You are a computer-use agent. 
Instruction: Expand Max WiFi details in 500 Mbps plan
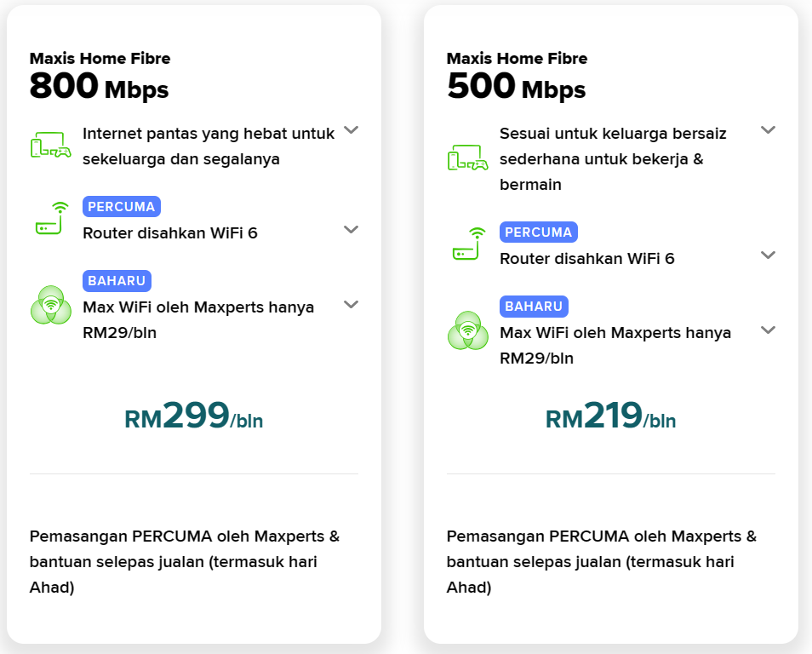(768, 330)
